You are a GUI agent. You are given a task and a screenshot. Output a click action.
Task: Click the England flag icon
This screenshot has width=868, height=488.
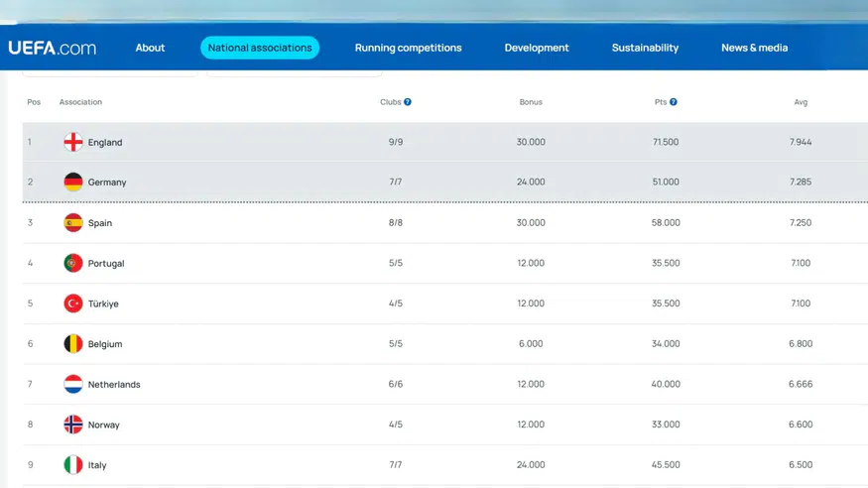point(73,142)
